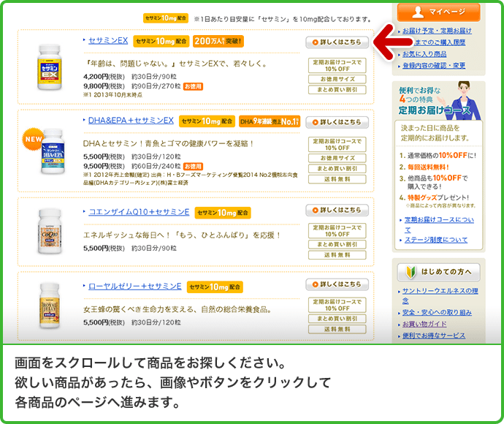Click まとめ買い割引 badge in DHA&EPA row
The height and width of the screenshot is (424, 504).
pos(337,169)
